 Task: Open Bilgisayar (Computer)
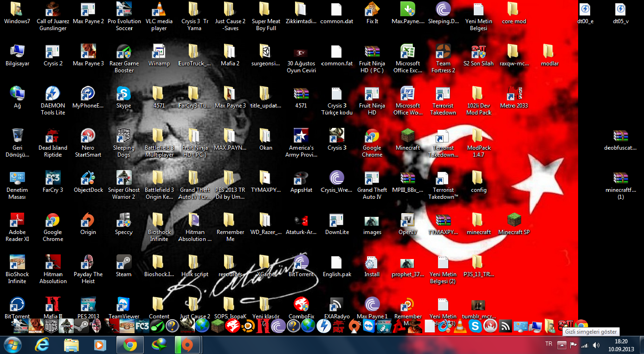(17, 56)
